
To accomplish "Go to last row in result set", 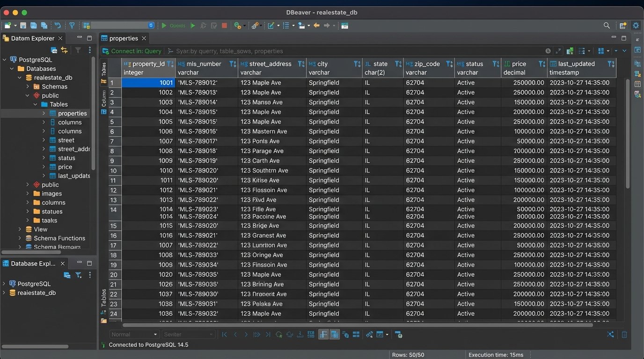I will tap(268, 335).
